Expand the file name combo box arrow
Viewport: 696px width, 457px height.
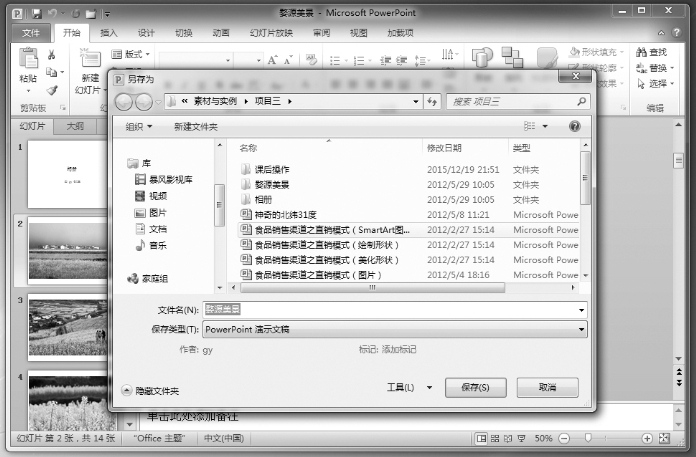pyautogui.click(x=581, y=310)
